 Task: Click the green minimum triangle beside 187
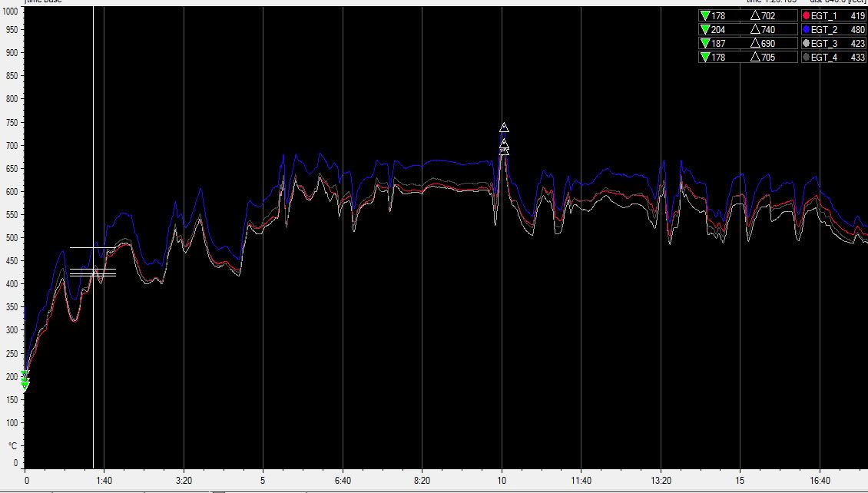(704, 44)
